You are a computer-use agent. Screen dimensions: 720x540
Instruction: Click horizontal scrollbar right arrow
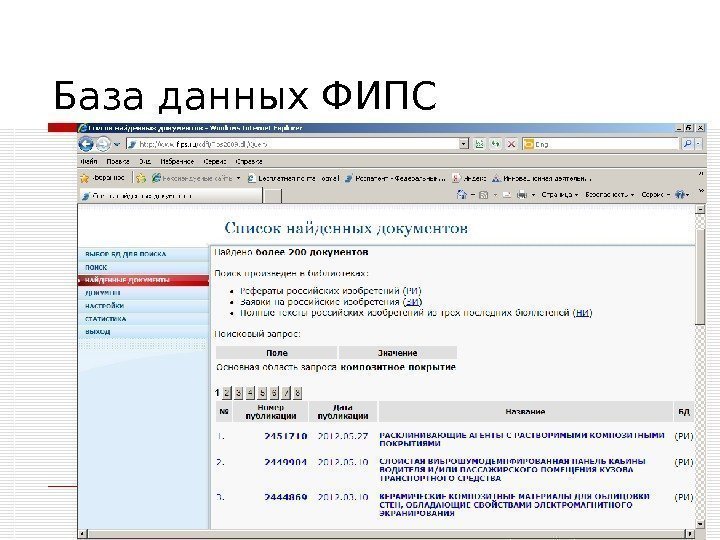[x=689, y=534]
